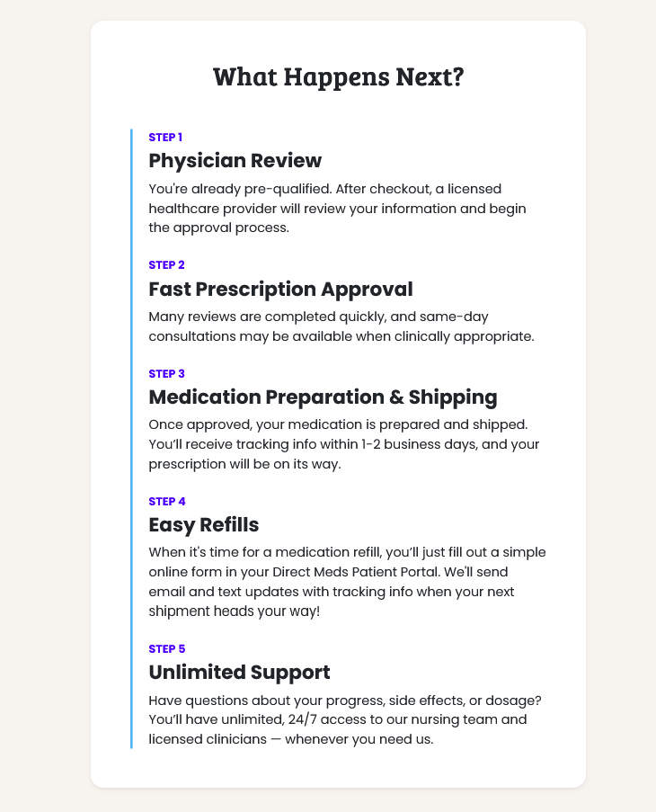This screenshot has height=812, width=656.
Task: Select the Fast Prescription Approval heading
Action: pos(280,290)
